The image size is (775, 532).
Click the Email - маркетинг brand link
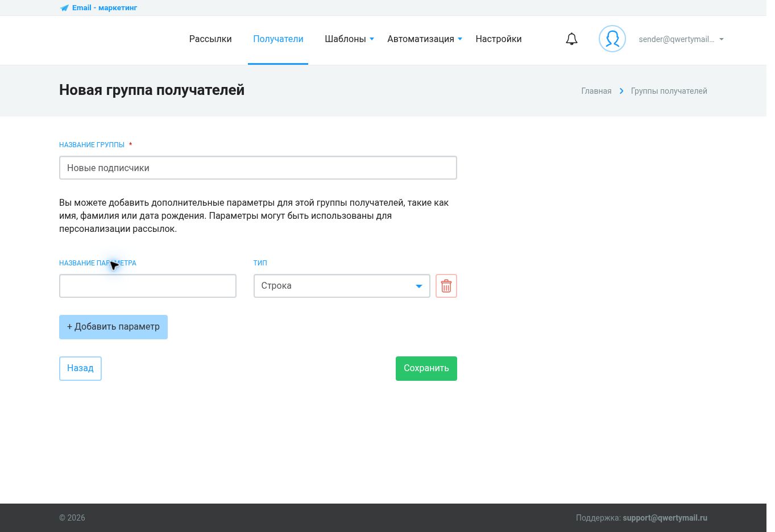pos(105,8)
